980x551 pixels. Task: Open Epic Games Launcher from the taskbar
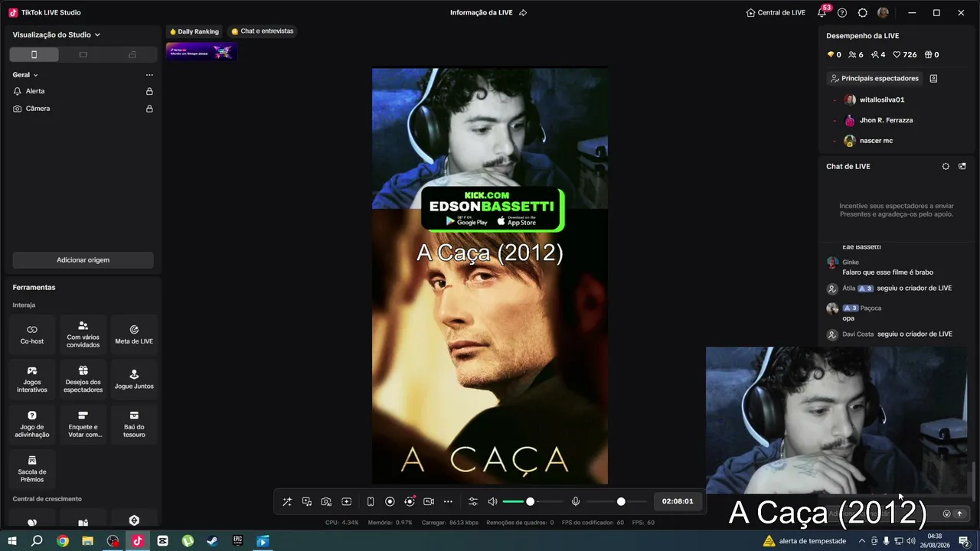pyautogui.click(x=237, y=541)
